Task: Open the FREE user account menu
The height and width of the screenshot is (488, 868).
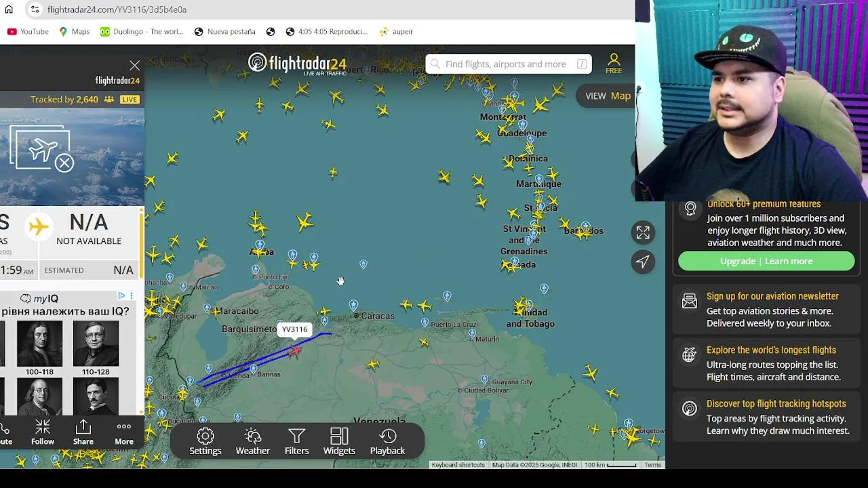Action: click(614, 64)
